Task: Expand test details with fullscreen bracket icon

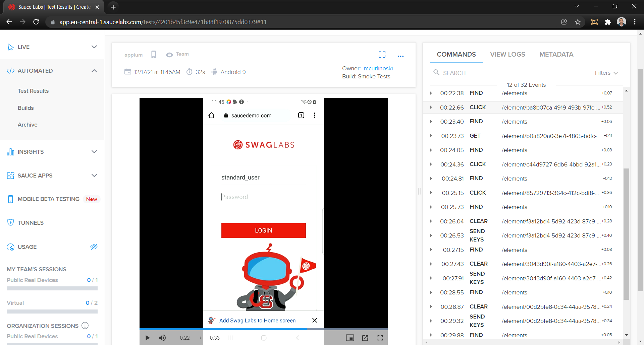Action: coord(382,54)
